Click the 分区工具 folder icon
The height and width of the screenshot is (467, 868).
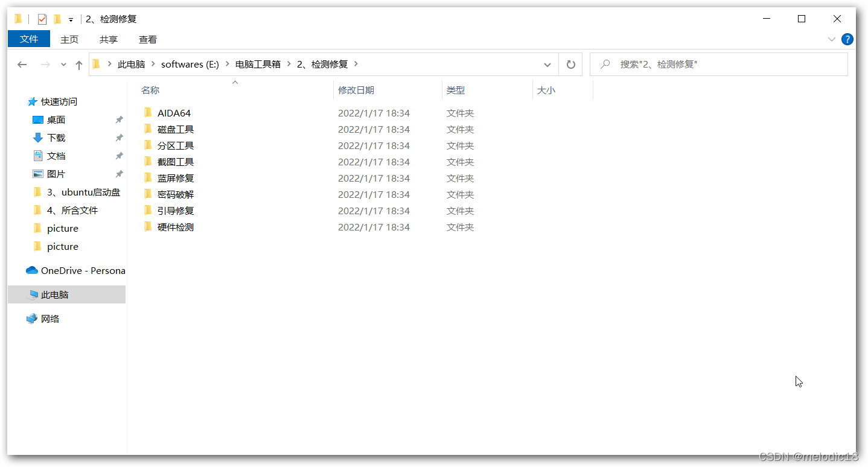(148, 145)
